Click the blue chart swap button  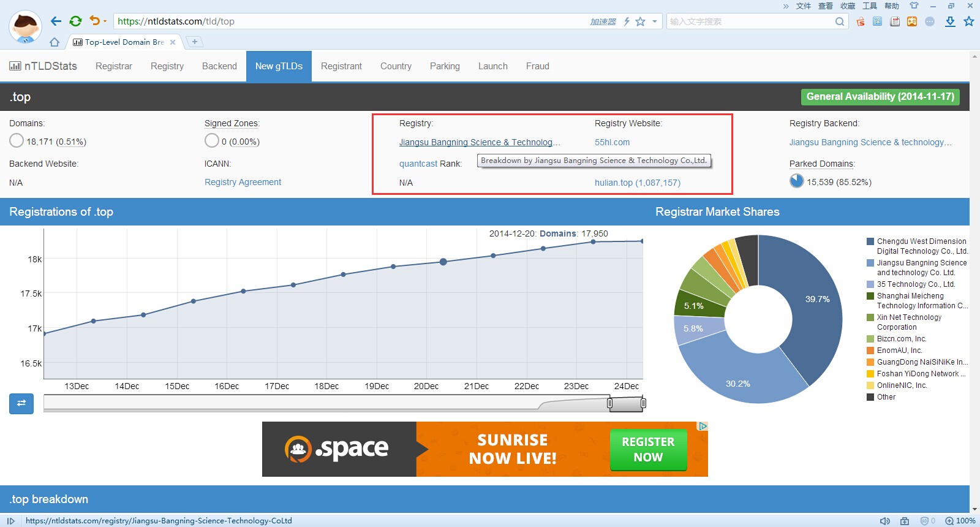point(21,403)
